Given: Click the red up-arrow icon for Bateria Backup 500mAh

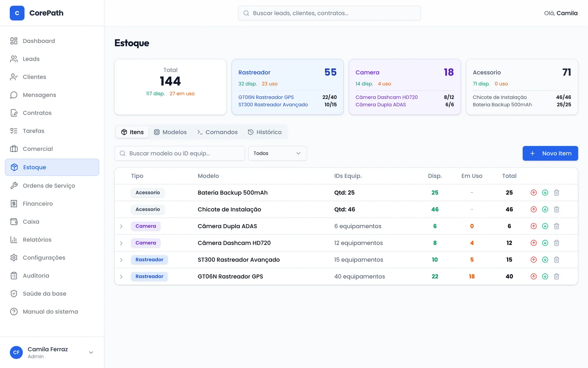Looking at the screenshot, I should click(534, 192).
